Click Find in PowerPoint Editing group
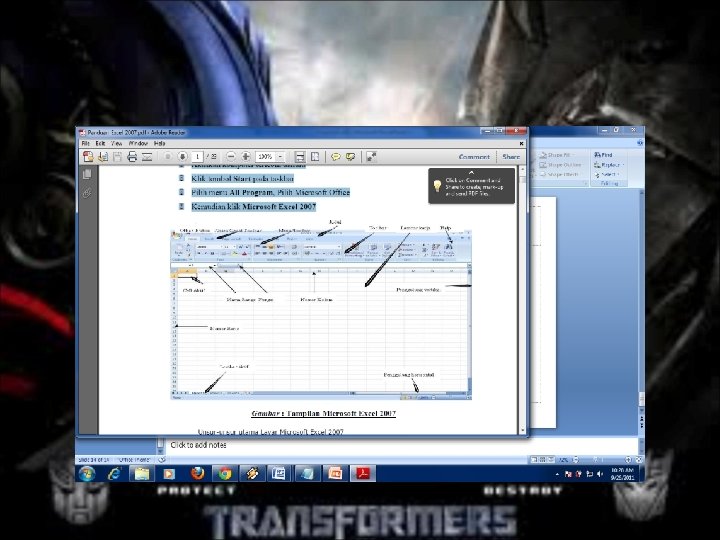 (603, 155)
